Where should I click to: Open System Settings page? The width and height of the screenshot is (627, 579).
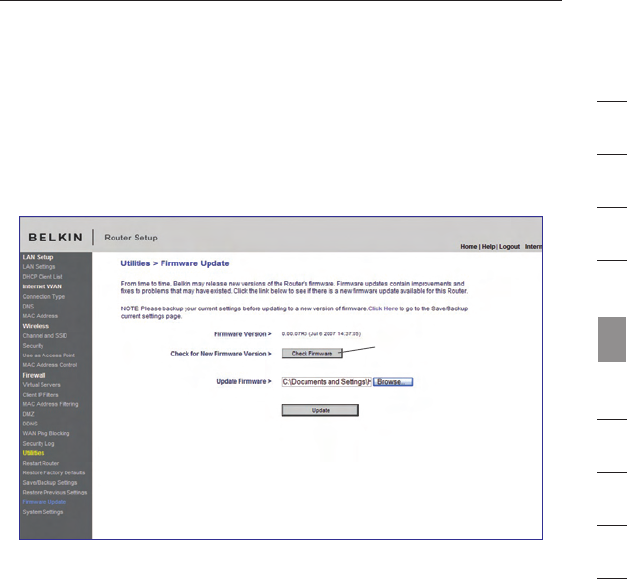[x=43, y=512]
